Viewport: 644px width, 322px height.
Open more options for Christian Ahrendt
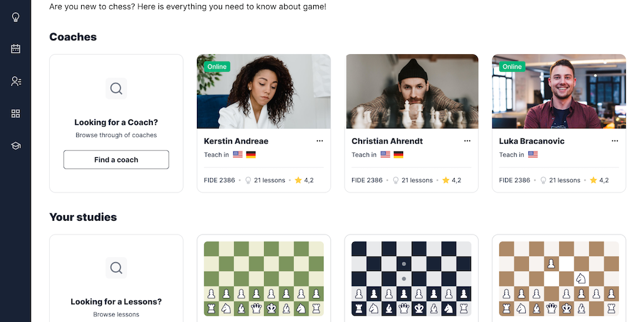click(467, 141)
